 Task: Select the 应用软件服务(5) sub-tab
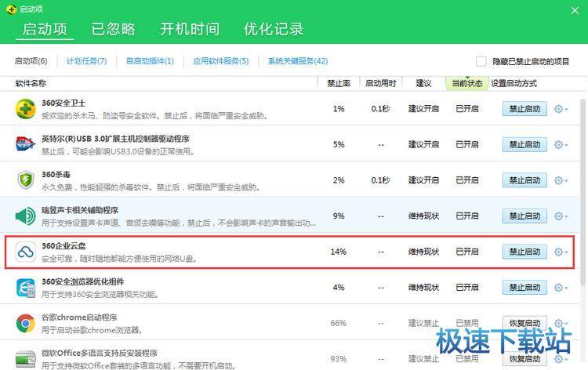[x=221, y=60]
